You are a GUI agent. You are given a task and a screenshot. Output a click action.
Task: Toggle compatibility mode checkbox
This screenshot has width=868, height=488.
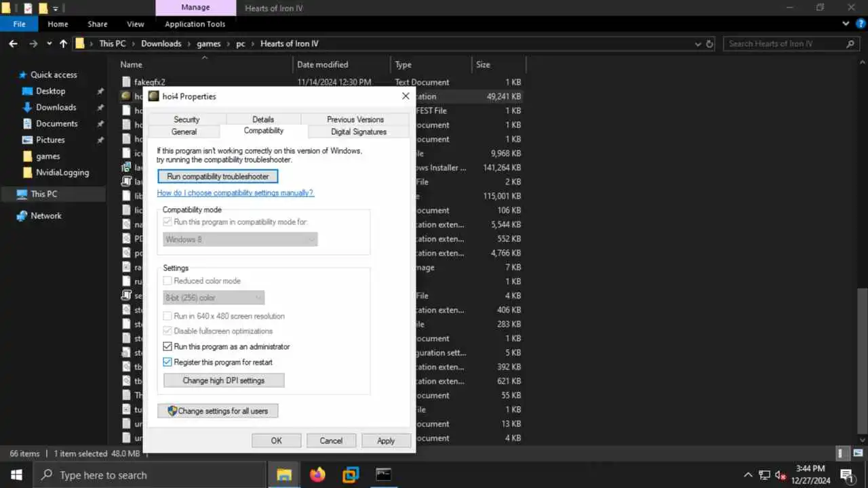[167, 222]
